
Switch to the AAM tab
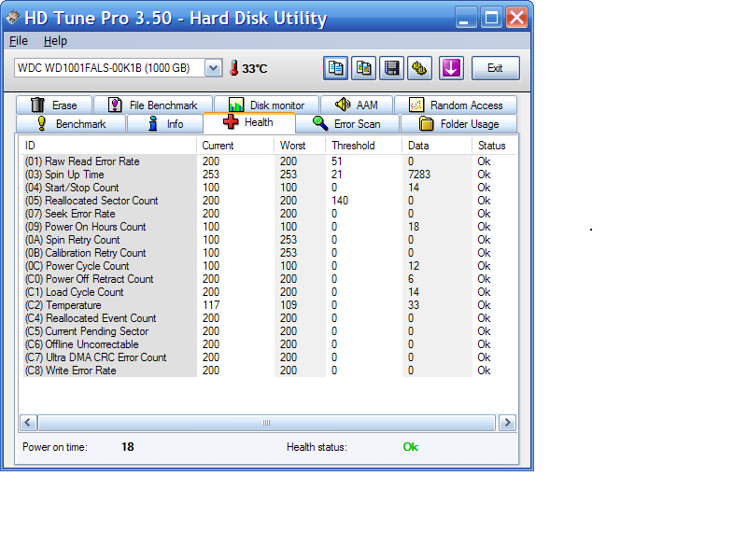coord(357,105)
